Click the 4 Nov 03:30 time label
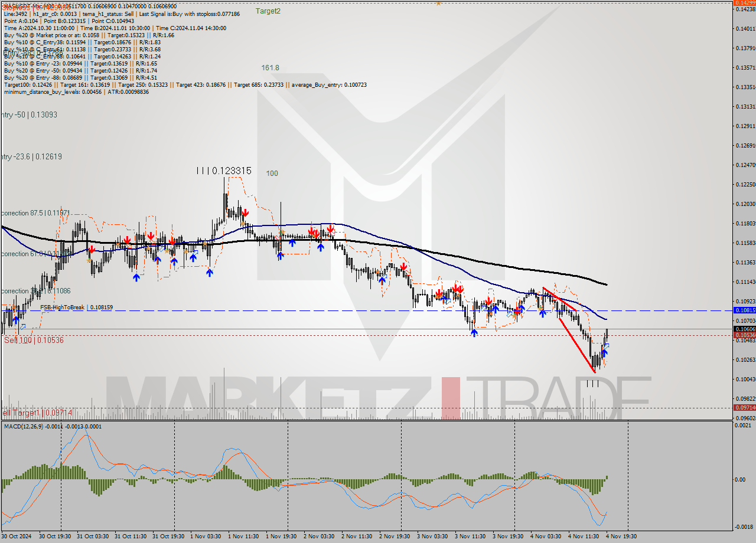 coord(546,537)
